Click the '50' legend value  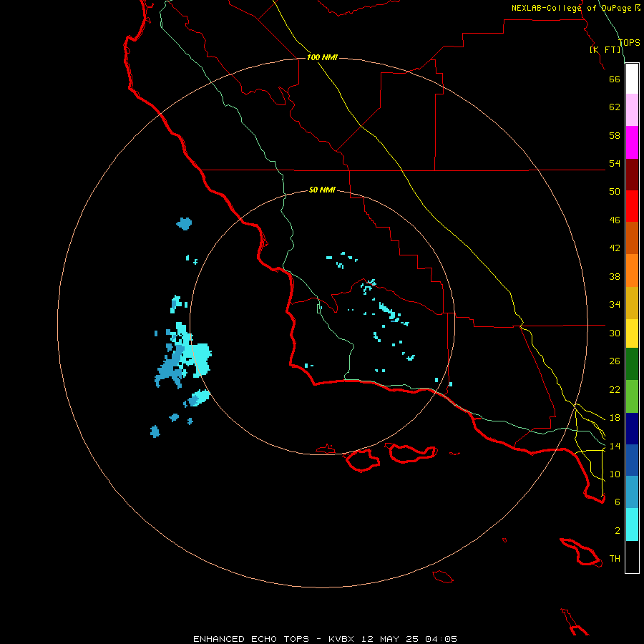[x=615, y=192]
